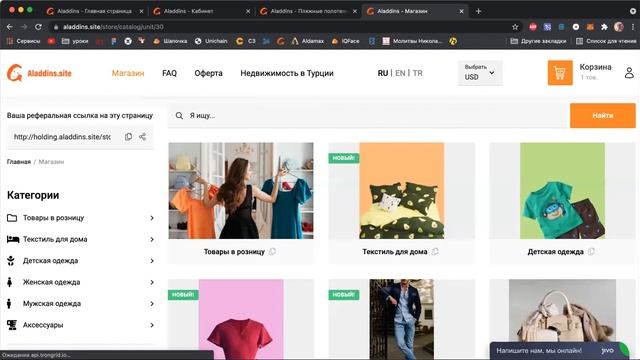Open the Текстиль для дома bedding image
Viewport: 640px width, 360px height.
click(402, 191)
